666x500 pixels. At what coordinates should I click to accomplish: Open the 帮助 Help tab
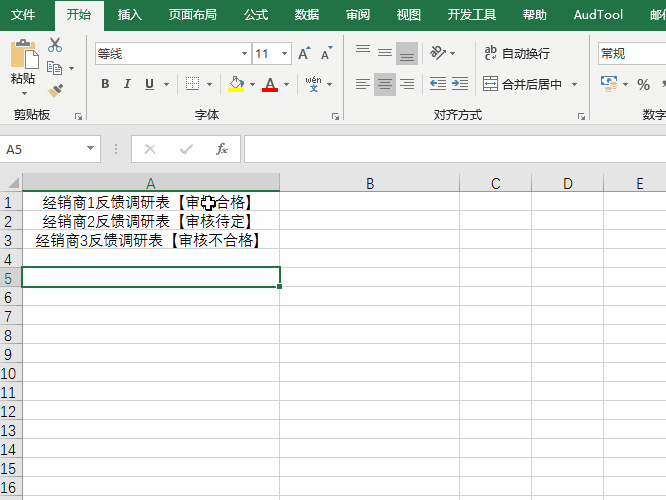[x=534, y=15]
